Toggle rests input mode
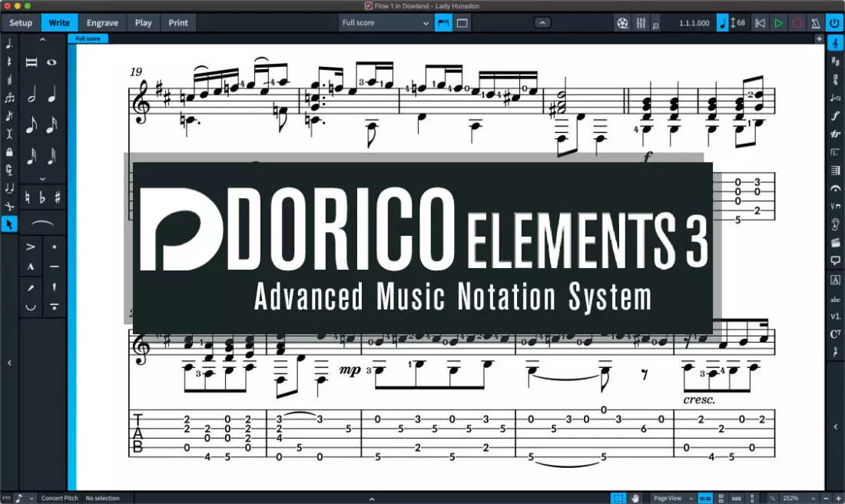The height and width of the screenshot is (504, 845). (x=9, y=61)
